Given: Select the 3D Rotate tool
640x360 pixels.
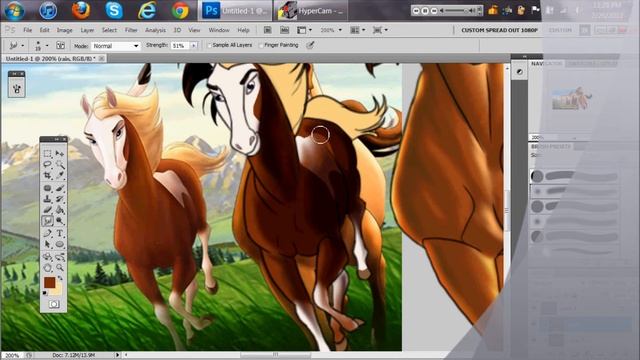Looking at the screenshot, I should point(48,257).
